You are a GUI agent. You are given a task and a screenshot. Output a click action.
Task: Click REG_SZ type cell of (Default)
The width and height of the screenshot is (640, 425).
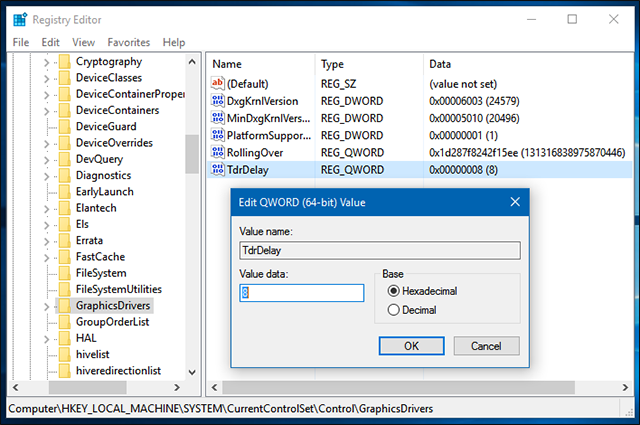[x=338, y=84]
